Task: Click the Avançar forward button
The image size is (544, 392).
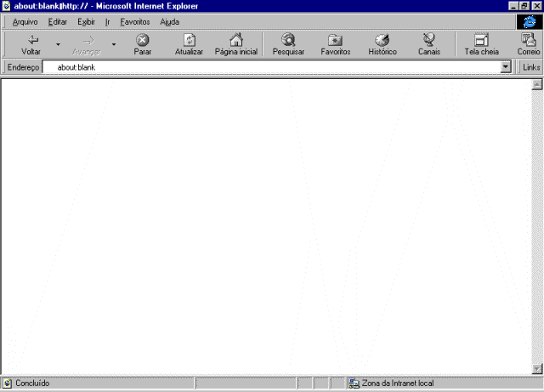Action: (87, 44)
